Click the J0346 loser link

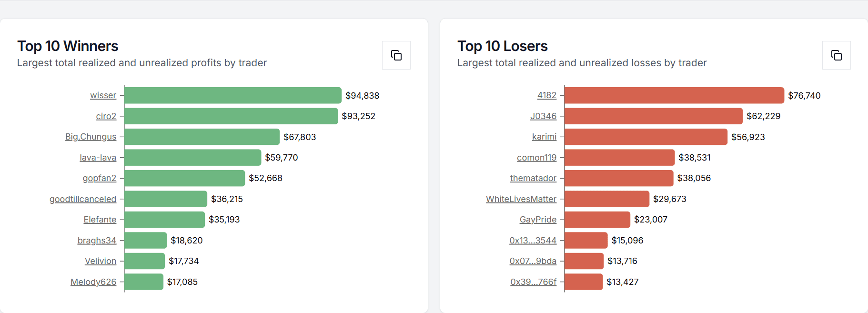[543, 116]
